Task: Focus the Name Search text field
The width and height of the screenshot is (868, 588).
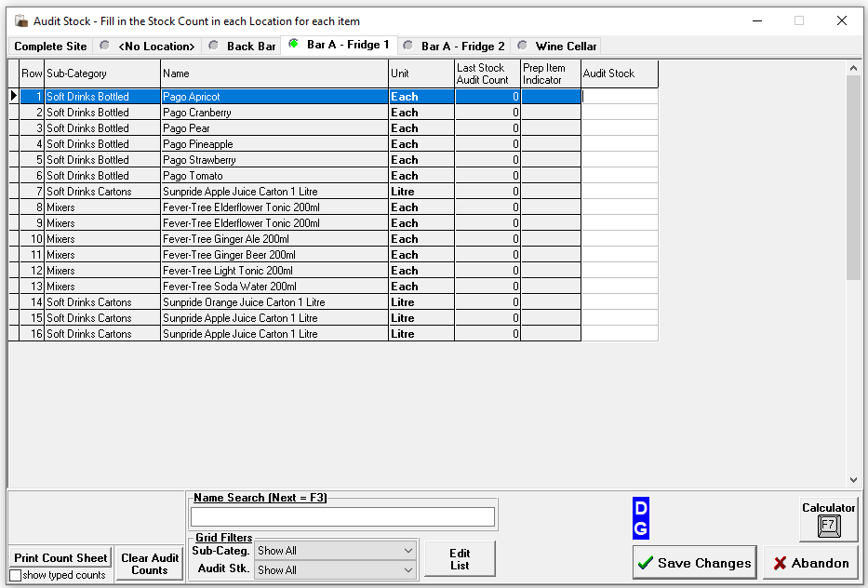Action: pyautogui.click(x=342, y=516)
